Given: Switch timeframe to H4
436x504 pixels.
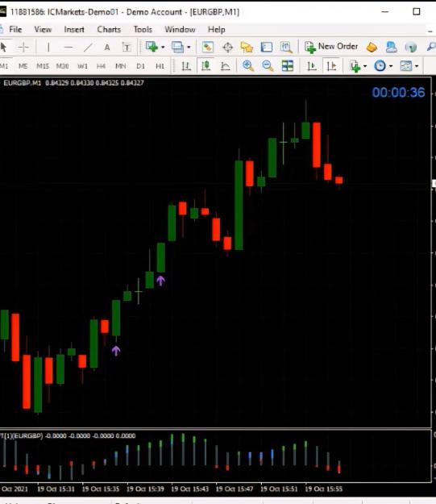Looking at the screenshot, I should point(101,66).
